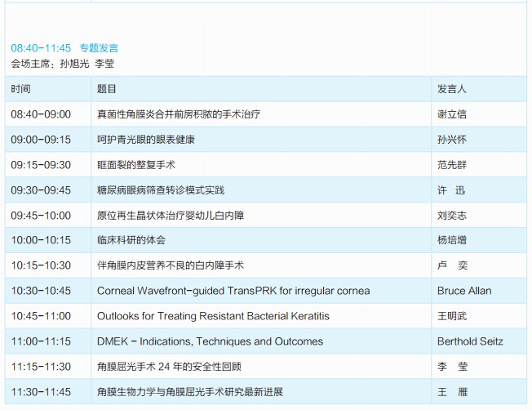Click speaker name 范先群
This screenshot has height=410, width=532.
[451, 165]
